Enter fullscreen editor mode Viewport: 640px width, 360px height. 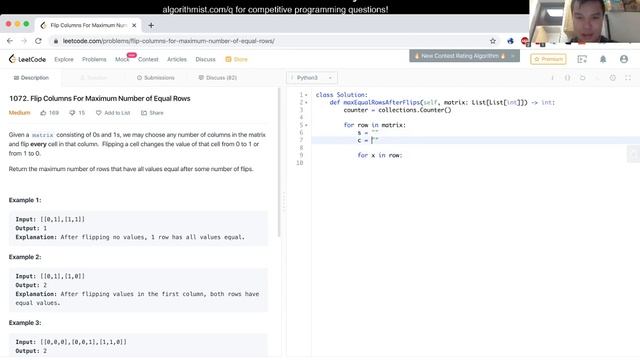click(x=628, y=78)
